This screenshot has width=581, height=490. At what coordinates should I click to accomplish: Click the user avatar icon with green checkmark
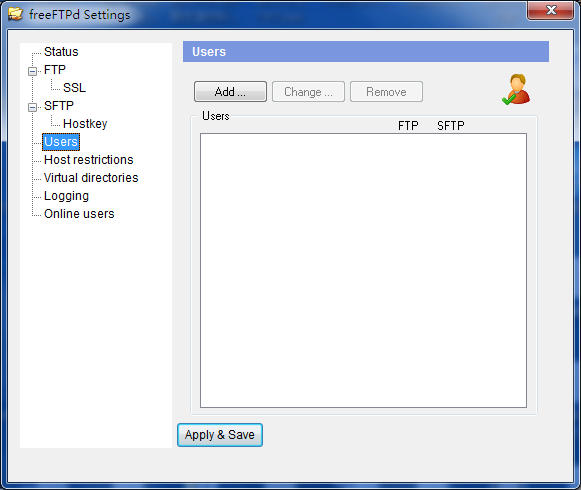(x=516, y=89)
